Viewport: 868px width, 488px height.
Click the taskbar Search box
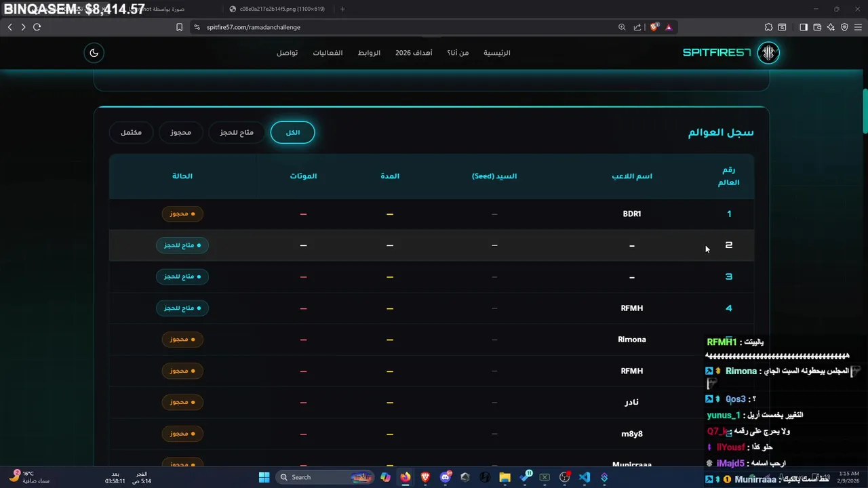click(326, 477)
